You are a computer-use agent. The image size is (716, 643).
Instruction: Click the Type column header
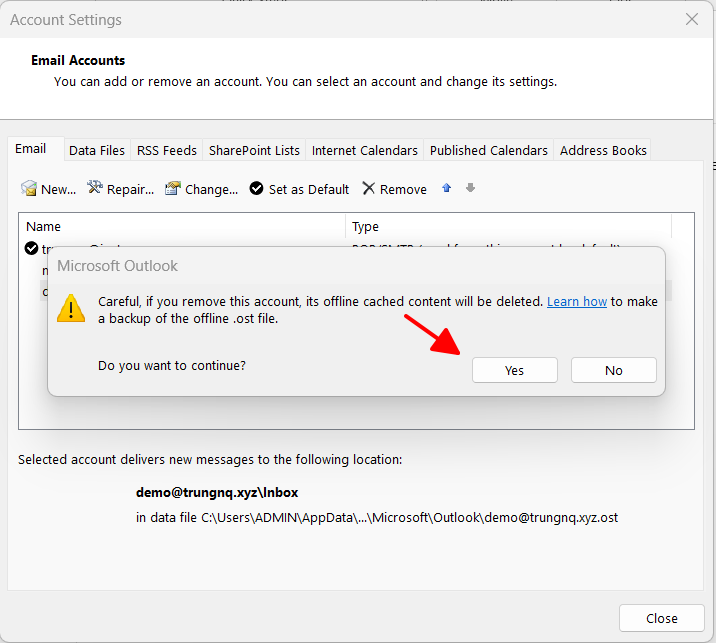pos(508,227)
